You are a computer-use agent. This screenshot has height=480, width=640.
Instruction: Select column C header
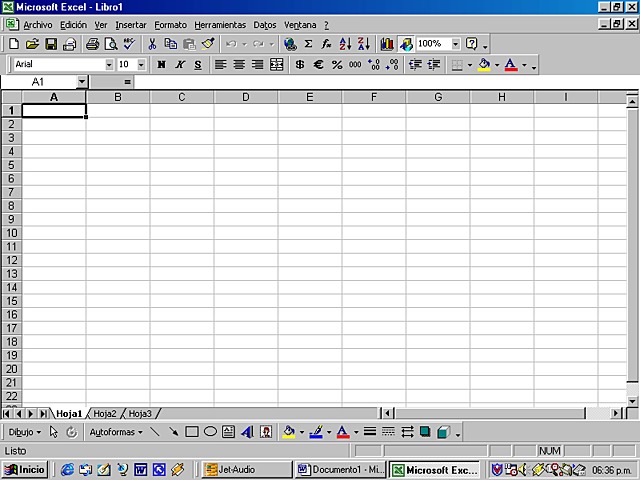[x=182, y=97]
